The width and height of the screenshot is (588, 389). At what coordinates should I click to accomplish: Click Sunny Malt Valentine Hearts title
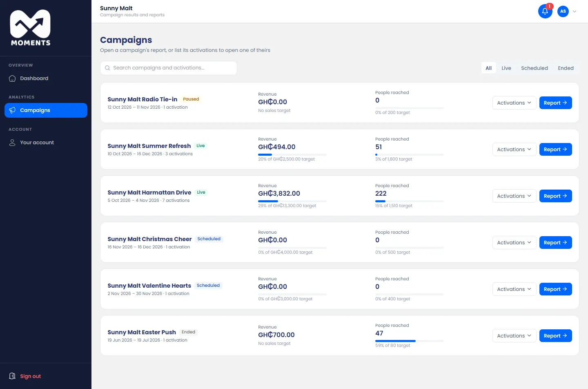(149, 286)
